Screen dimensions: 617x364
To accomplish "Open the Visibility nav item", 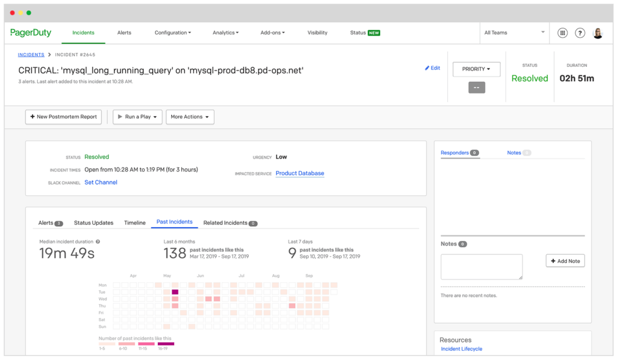I will point(317,33).
